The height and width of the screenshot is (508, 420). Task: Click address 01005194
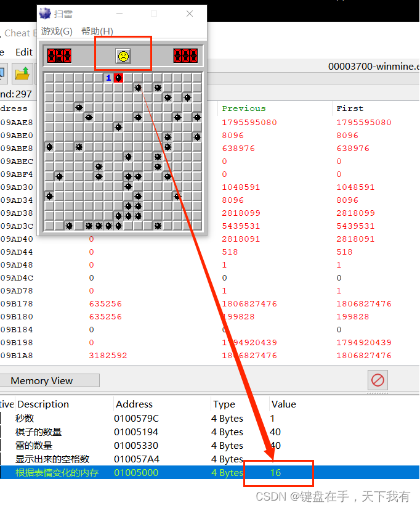click(x=136, y=432)
